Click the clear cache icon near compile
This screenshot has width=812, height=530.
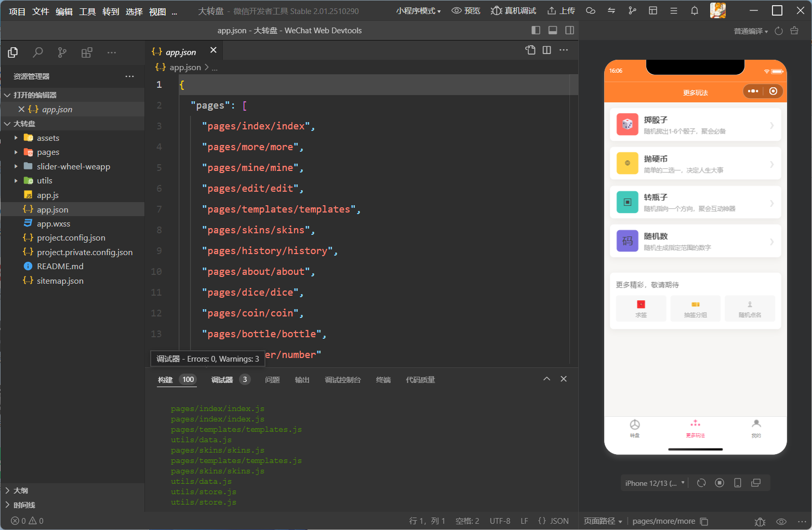794,31
